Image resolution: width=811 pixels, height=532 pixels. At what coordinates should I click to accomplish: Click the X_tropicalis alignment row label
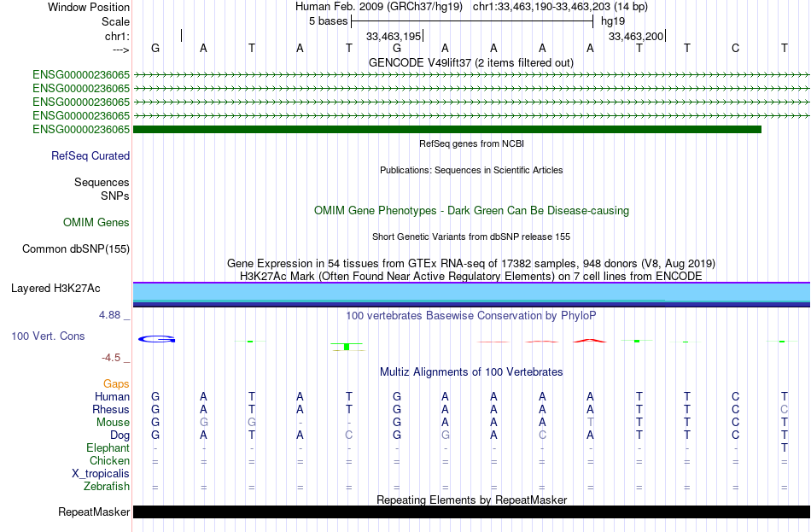pos(101,474)
